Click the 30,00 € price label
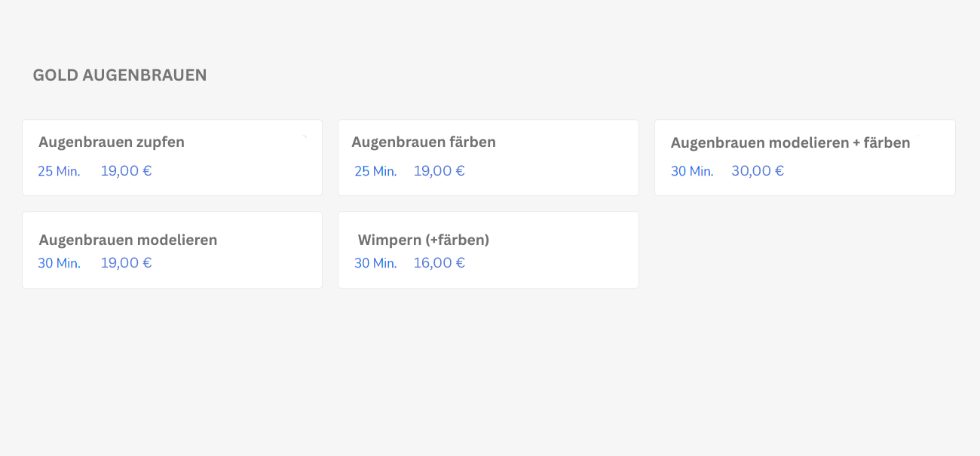This screenshot has width=980, height=456. point(758,171)
